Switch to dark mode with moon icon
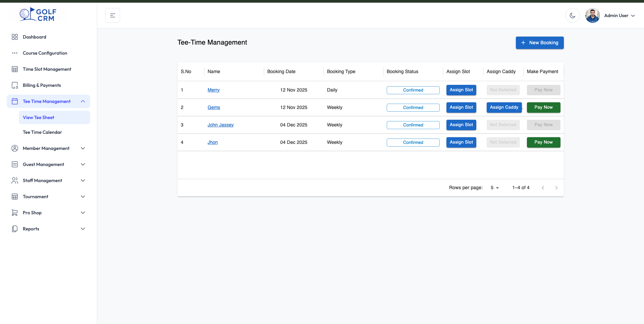The height and width of the screenshot is (324, 644). point(573,15)
